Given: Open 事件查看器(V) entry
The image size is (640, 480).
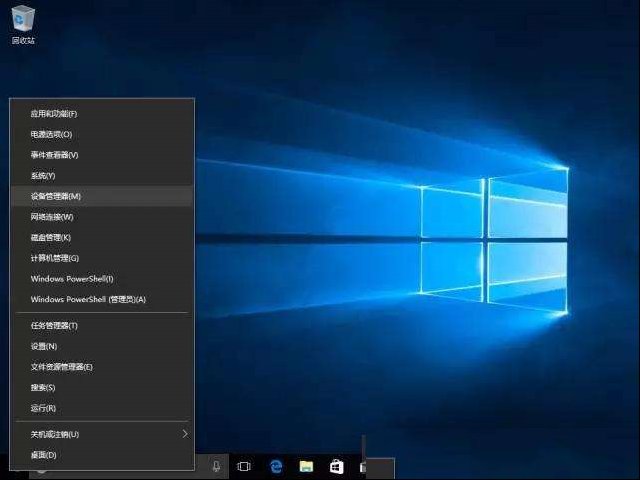Looking at the screenshot, I should point(102,155).
